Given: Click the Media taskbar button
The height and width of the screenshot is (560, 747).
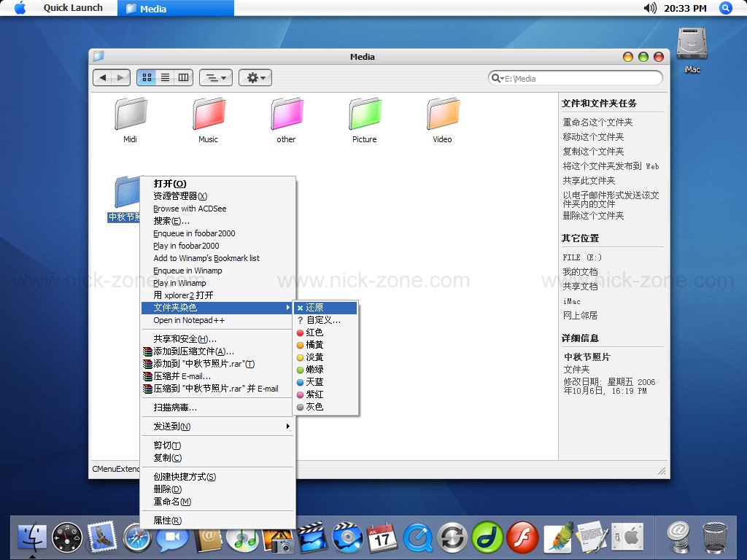Looking at the screenshot, I should point(175,8).
